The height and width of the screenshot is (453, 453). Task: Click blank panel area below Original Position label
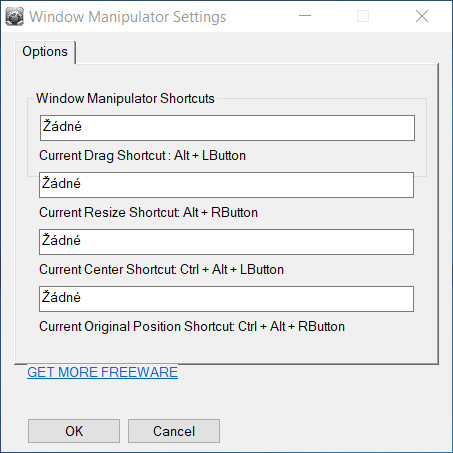tap(227, 348)
